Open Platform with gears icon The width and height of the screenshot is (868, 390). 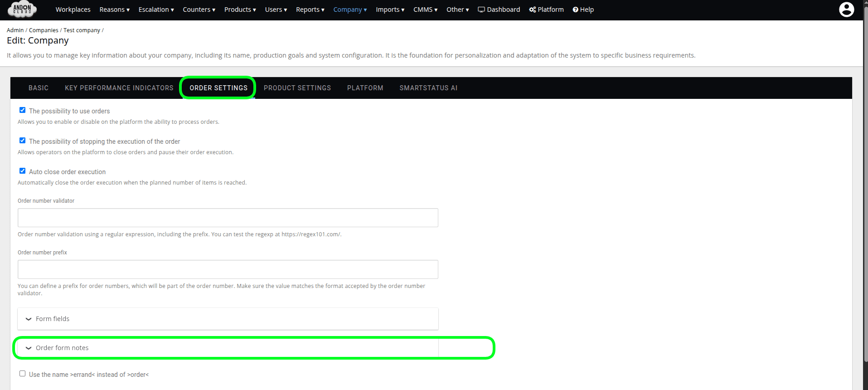(x=546, y=10)
